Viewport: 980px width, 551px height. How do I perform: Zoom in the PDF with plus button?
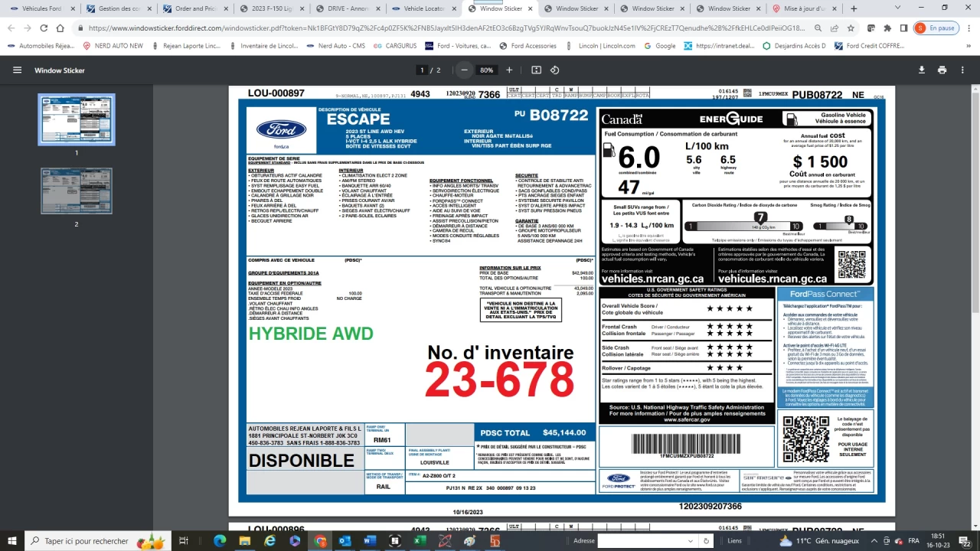(x=509, y=70)
